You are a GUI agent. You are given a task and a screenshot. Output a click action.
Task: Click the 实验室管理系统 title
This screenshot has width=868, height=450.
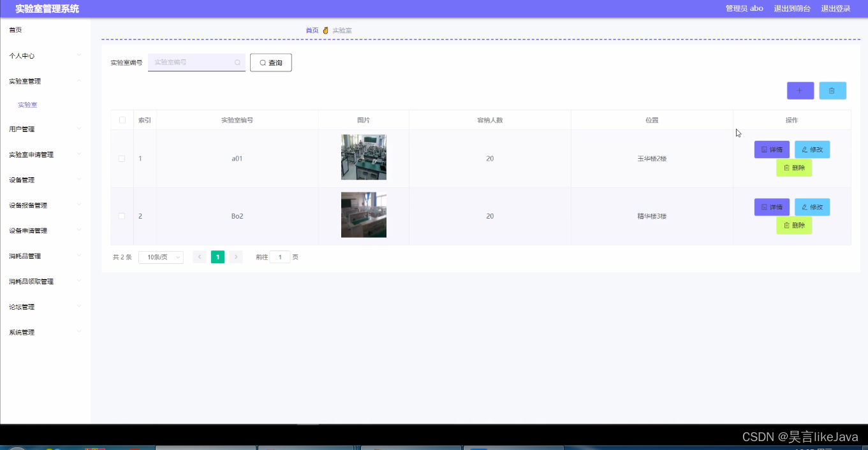point(47,9)
